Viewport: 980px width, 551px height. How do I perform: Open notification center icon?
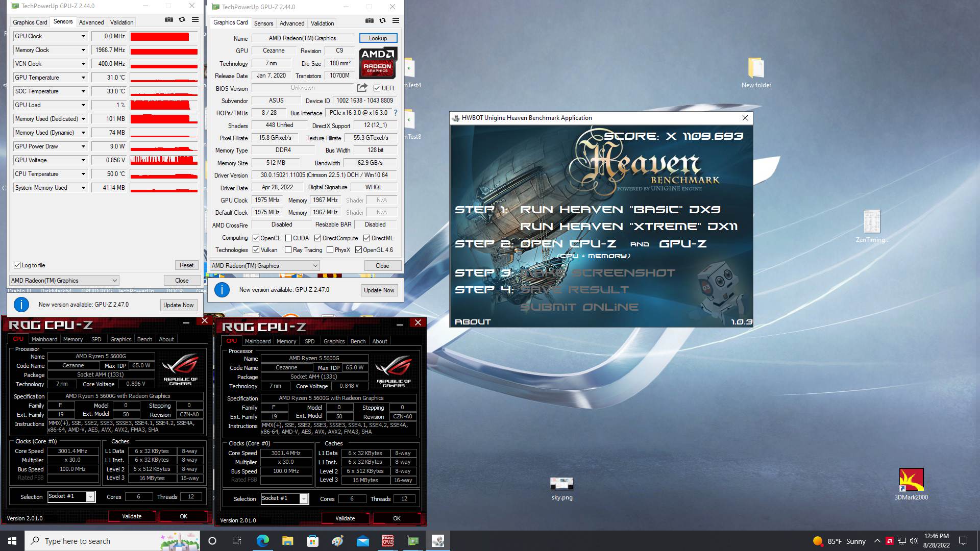point(963,541)
